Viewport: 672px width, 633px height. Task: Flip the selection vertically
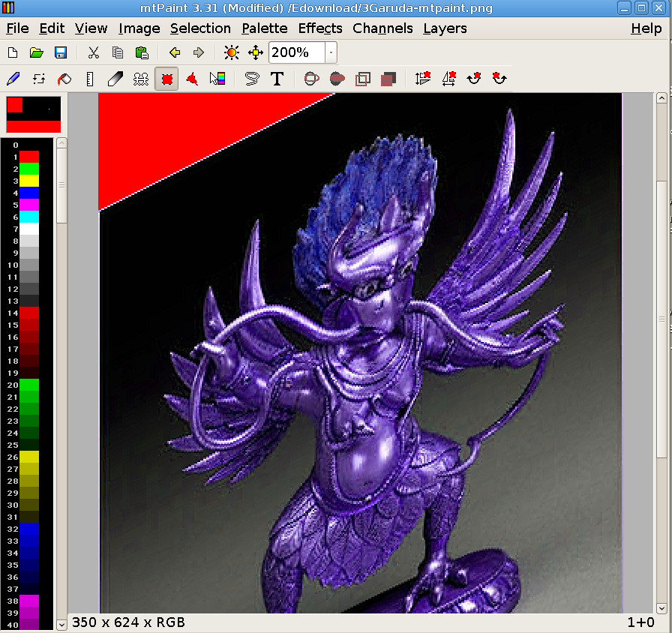[423, 79]
